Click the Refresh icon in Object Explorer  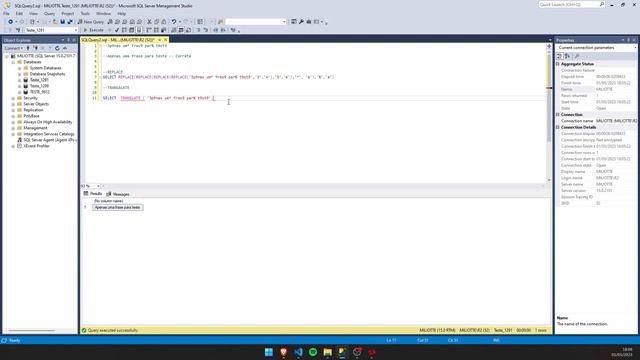[x=57, y=48]
